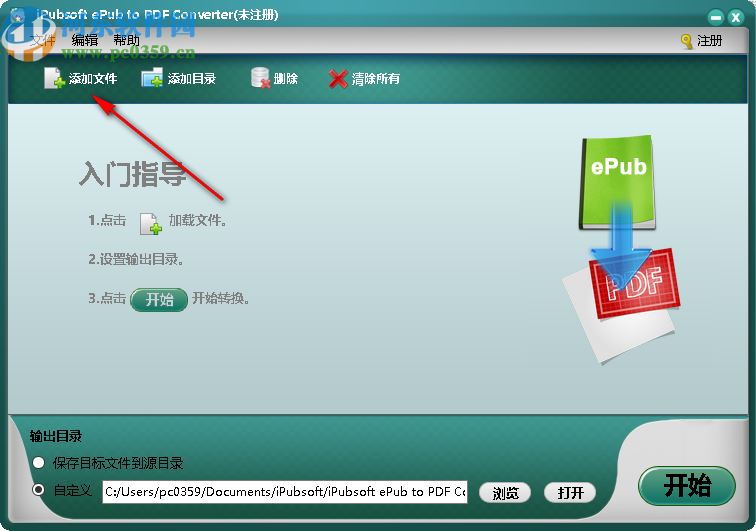This screenshot has height=531, width=756.
Task: Click the 入门指导 heading text
Action: point(132,174)
